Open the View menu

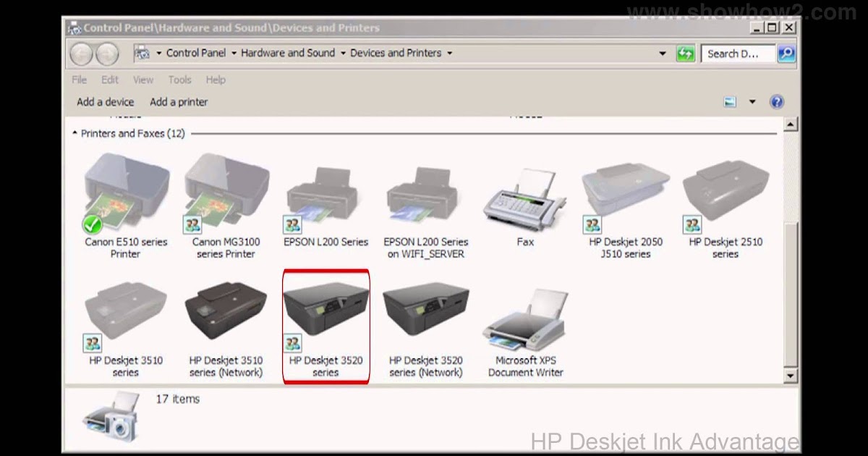click(x=142, y=80)
